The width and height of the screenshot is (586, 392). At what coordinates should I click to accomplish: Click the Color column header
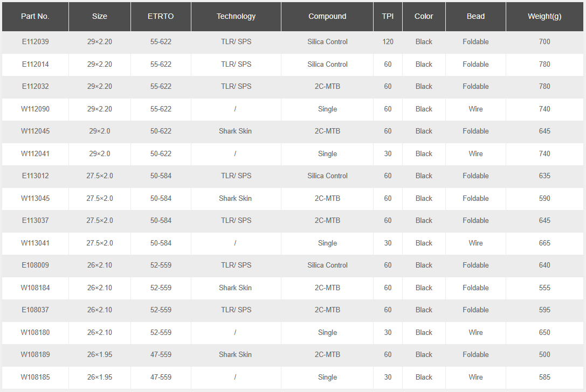[x=424, y=16]
